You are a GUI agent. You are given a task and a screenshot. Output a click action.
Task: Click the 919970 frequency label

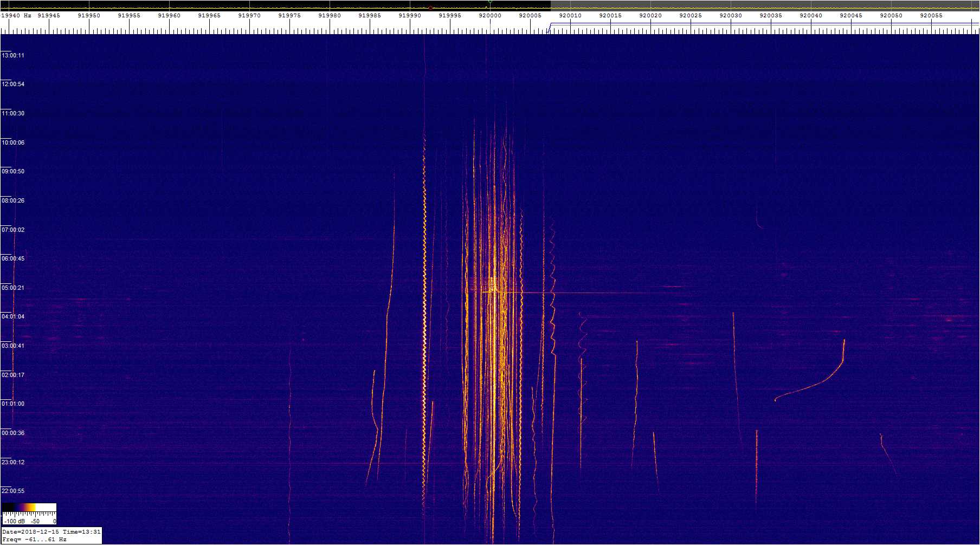point(249,16)
